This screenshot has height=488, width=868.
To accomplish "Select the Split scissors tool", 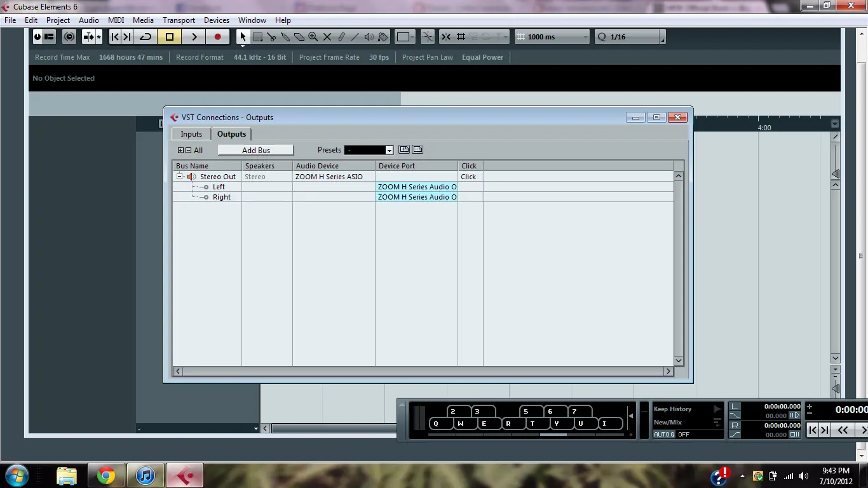I will point(271,37).
